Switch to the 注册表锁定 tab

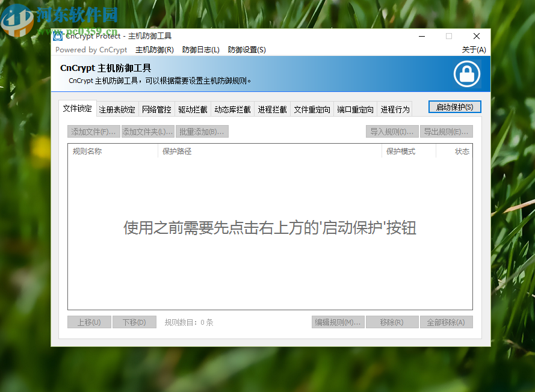(117, 109)
